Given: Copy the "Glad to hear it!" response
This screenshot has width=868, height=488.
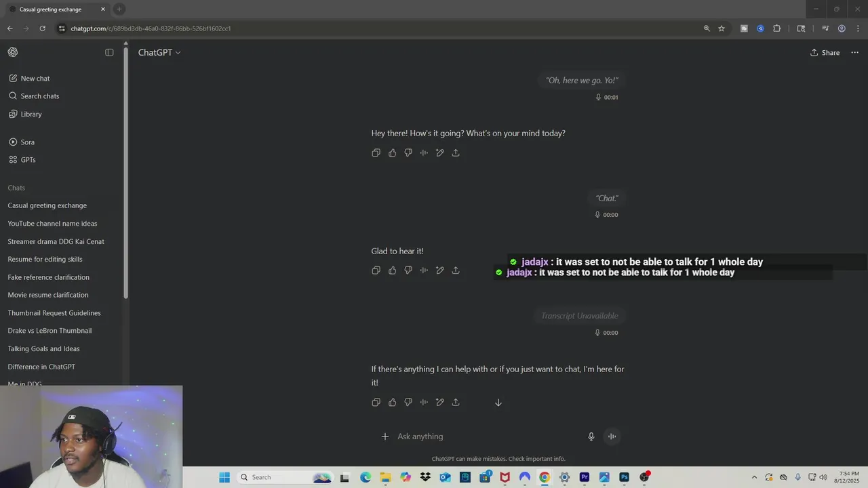Looking at the screenshot, I should pos(376,270).
